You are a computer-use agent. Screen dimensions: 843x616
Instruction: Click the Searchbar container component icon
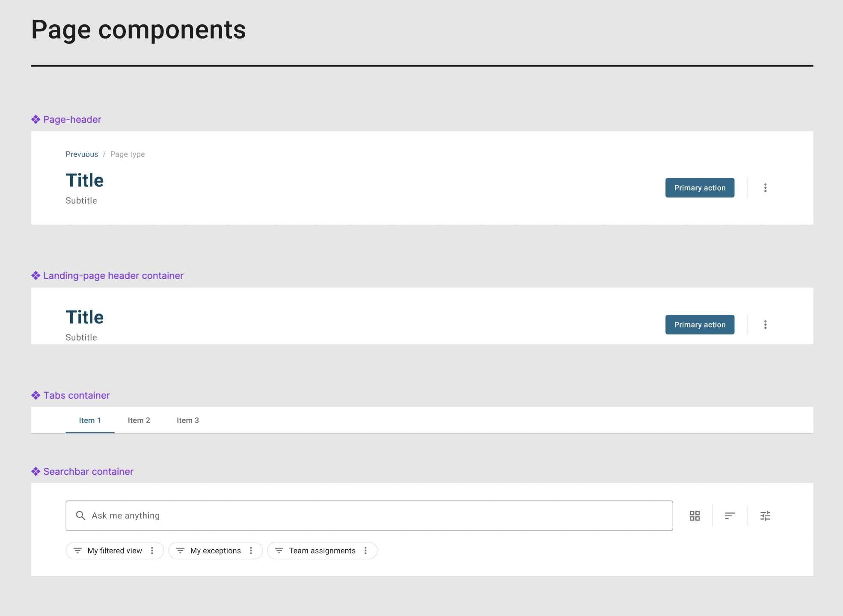[x=36, y=471]
